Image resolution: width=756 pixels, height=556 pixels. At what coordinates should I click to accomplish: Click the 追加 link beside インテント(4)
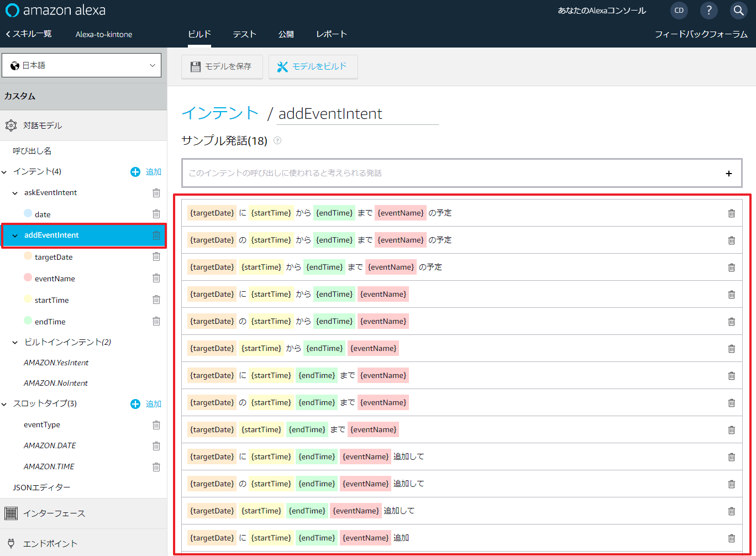(154, 172)
